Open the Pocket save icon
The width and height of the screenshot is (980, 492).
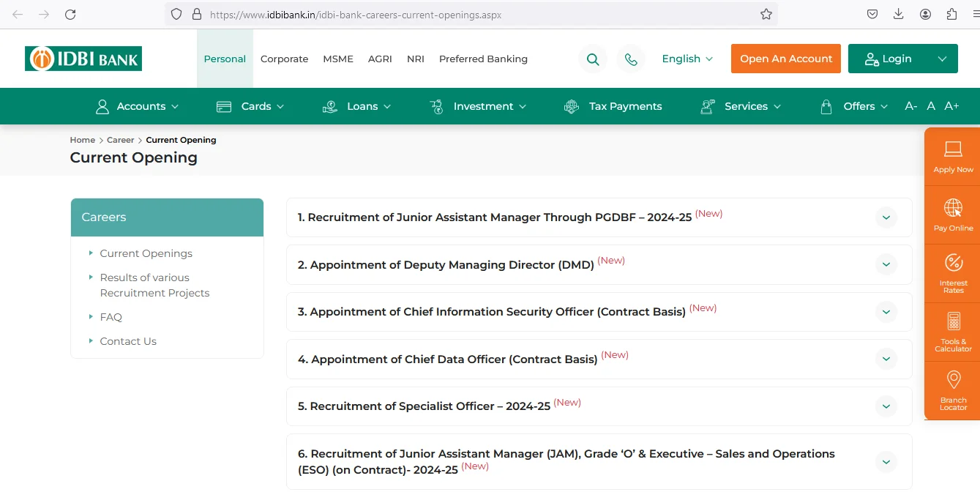[872, 14]
